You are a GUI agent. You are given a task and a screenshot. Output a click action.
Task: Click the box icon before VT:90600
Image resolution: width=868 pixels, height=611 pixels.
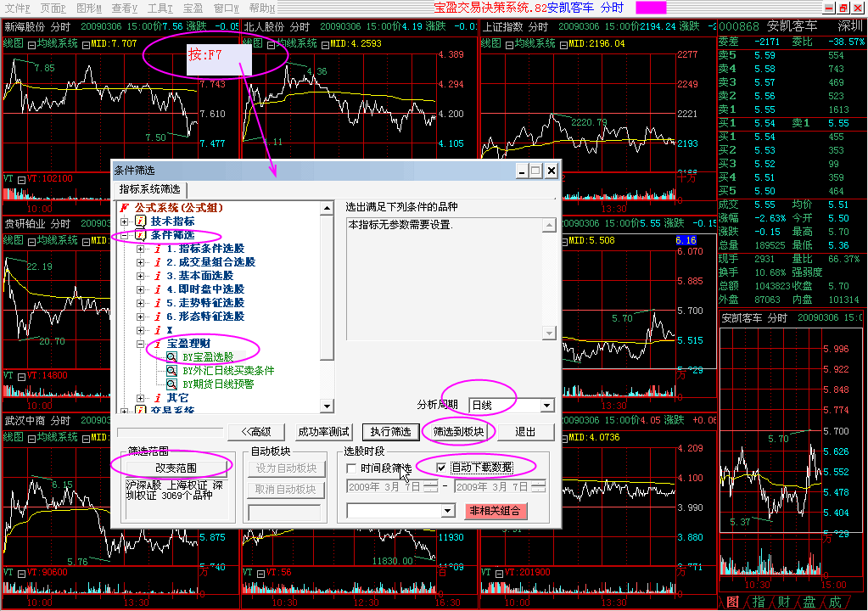click(21, 574)
